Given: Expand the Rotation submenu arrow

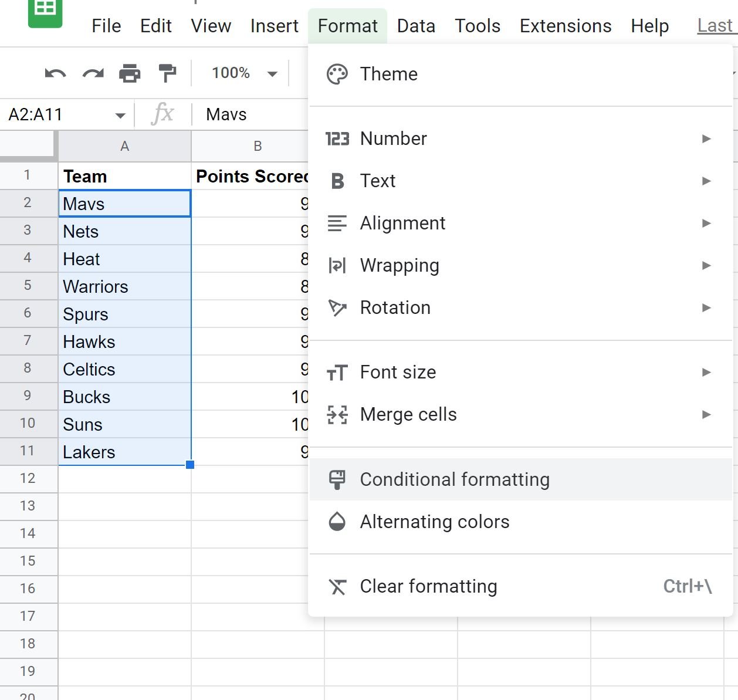Looking at the screenshot, I should tap(706, 308).
